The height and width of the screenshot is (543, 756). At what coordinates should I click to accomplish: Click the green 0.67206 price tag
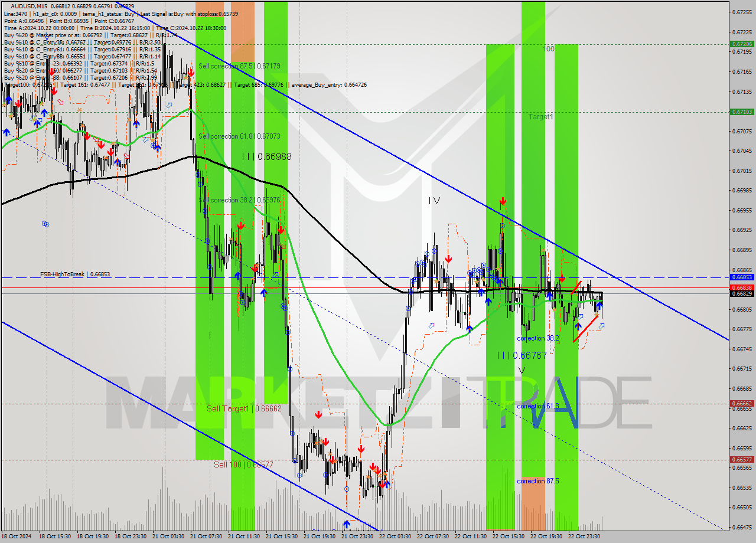click(x=742, y=44)
